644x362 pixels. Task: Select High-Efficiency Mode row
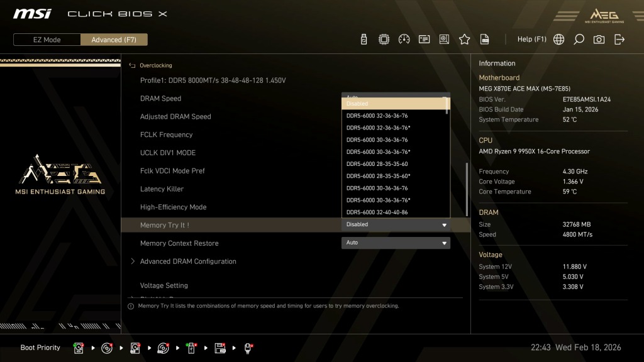coord(296,207)
